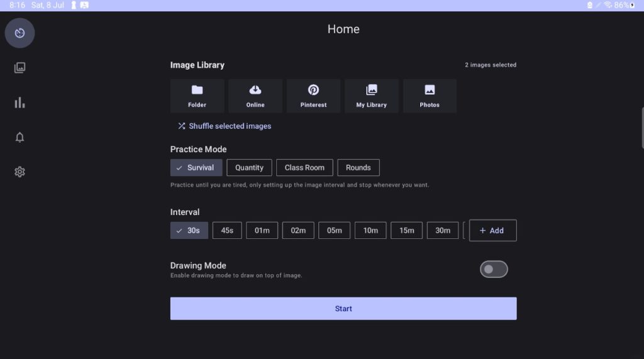Open the image gallery sidebar icon
Screen dimensions: 644x359
click(19, 68)
